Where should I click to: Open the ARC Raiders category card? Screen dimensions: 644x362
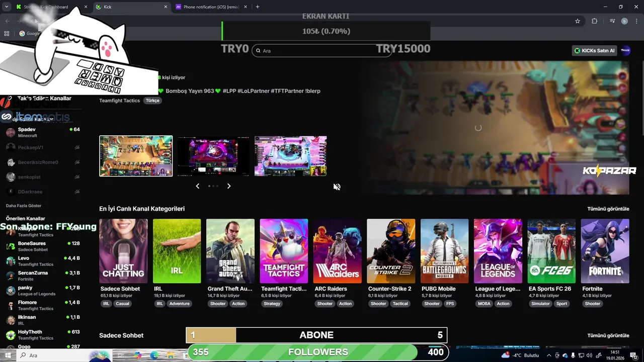coord(337,251)
